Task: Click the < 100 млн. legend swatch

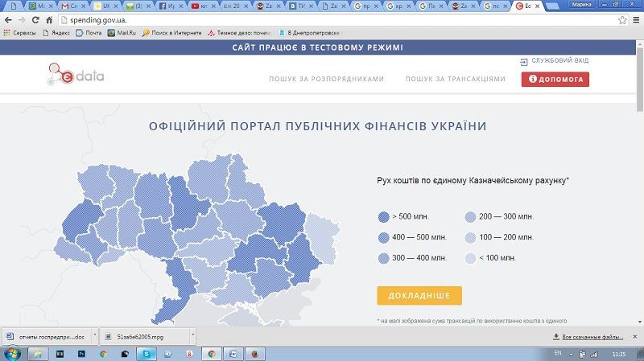Action: pyautogui.click(x=471, y=258)
